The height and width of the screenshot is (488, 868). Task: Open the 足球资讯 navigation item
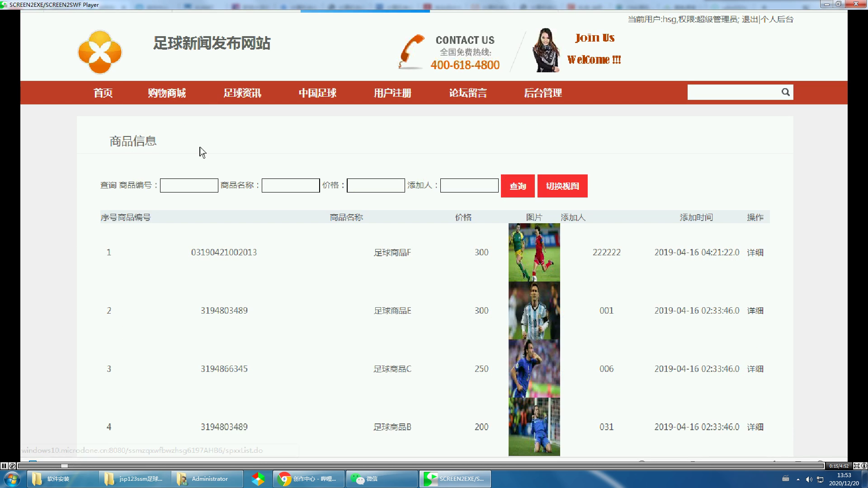coord(242,93)
